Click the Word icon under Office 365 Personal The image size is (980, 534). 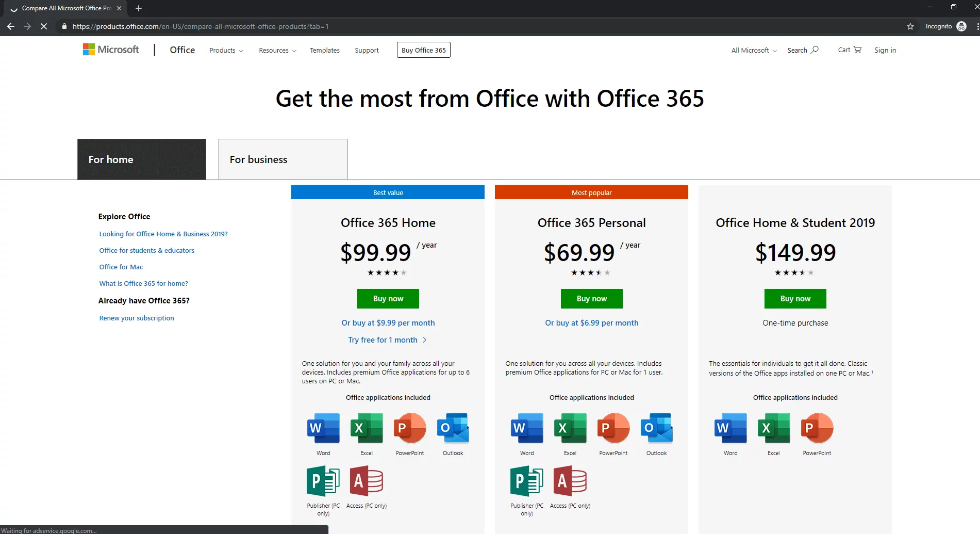[527, 428]
